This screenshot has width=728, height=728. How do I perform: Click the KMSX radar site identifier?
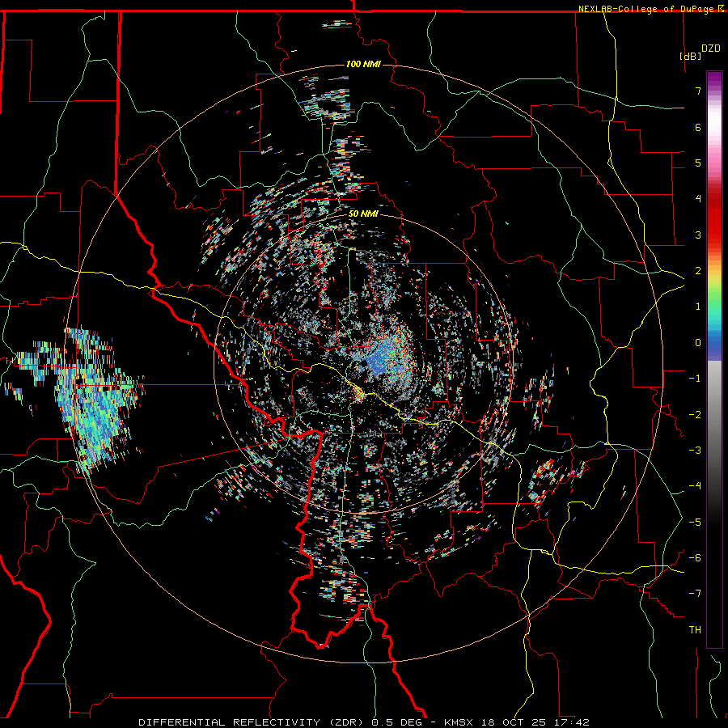pyautogui.click(x=459, y=722)
